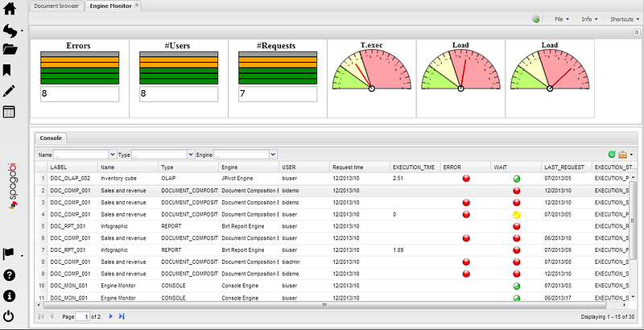Go to last page of console grid
The width and height of the screenshot is (644, 330).
(x=122, y=316)
